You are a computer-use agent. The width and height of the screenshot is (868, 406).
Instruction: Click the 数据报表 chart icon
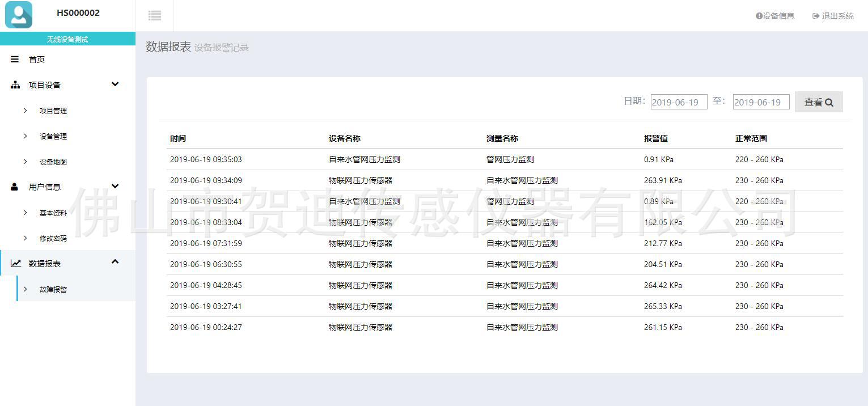15,264
